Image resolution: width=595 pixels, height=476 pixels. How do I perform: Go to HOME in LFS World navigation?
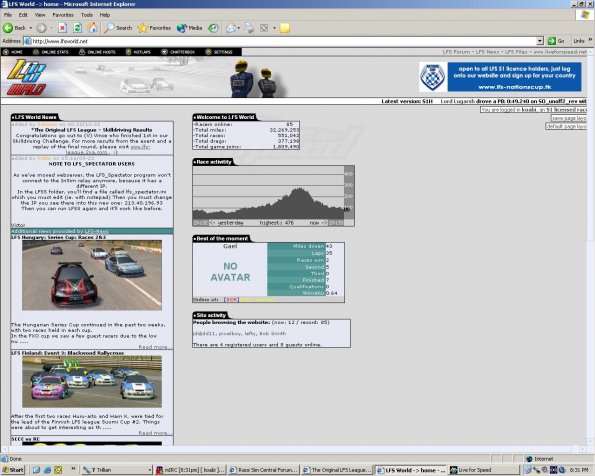(13, 52)
